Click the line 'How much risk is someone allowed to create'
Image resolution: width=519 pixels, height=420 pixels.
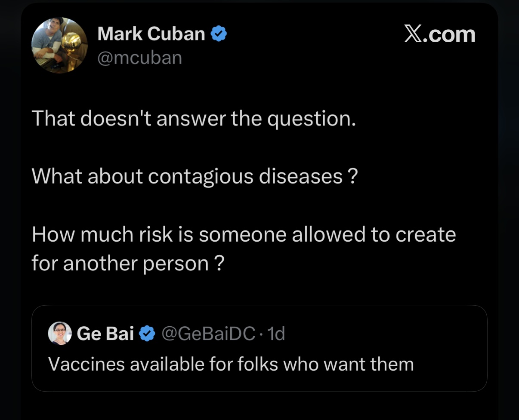point(244,234)
